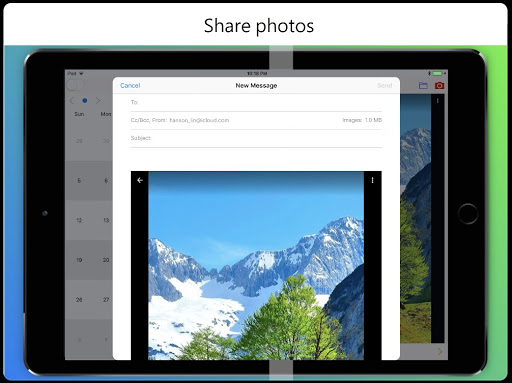Go to previous month in calendar

[72, 101]
